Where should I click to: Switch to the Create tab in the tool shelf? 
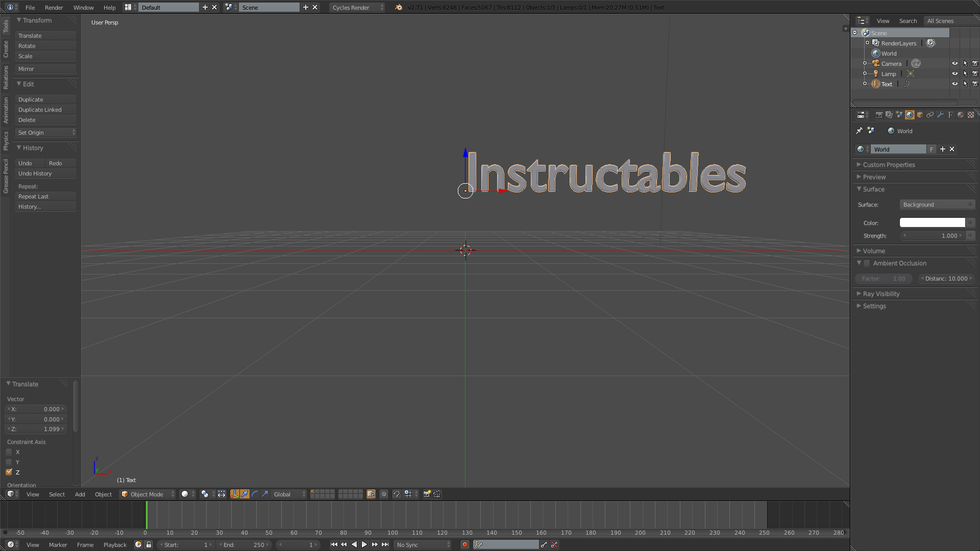click(6, 49)
